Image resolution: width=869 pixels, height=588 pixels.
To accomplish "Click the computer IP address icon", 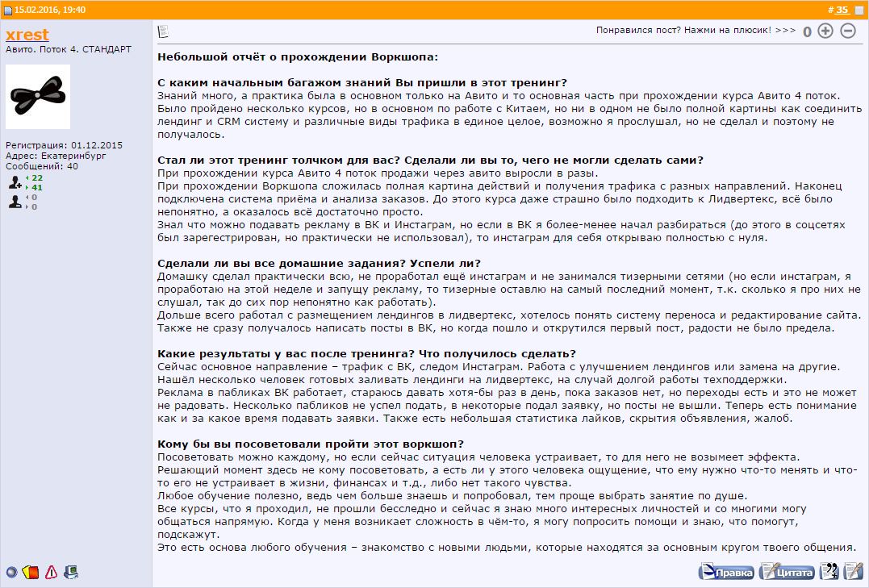I will click(71, 572).
